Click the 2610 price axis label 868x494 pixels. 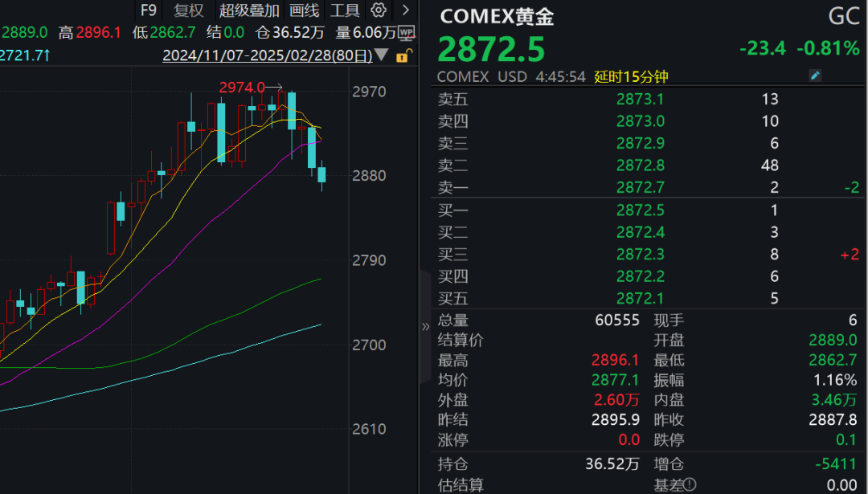click(369, 429)
